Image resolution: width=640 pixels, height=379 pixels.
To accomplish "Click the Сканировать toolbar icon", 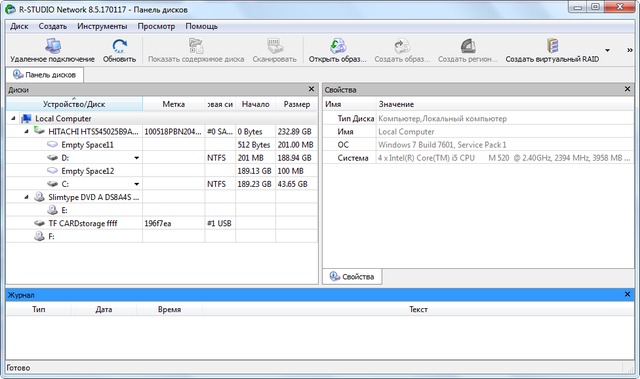I will [x=275, y=46].
